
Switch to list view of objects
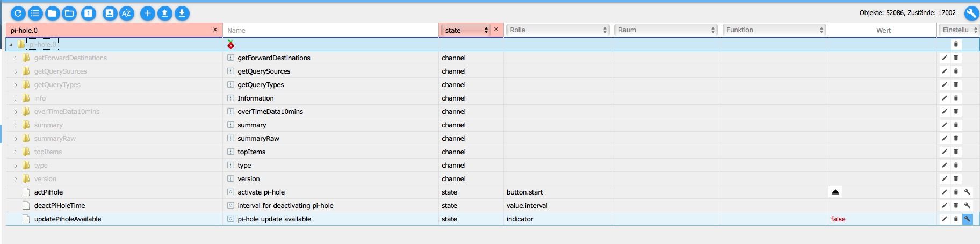[35, 13]
